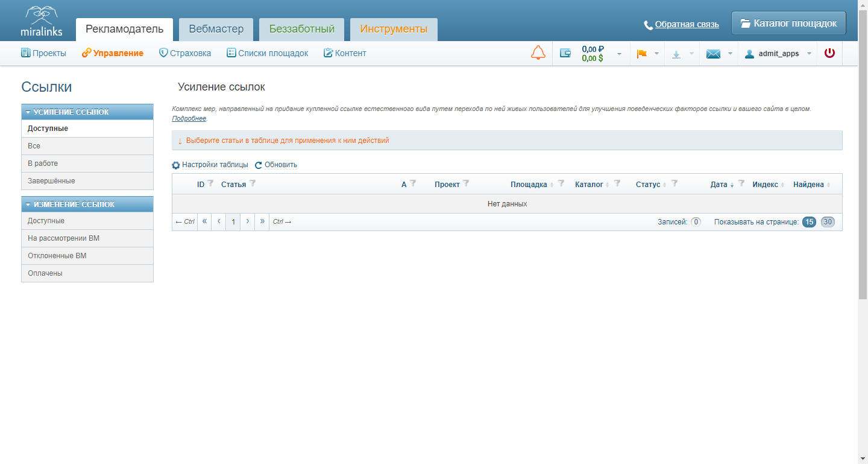Viewport: 868px width, 464px height.
Task: Click the filter icon next to Каталог column
Action: click(x=617, y=183)
